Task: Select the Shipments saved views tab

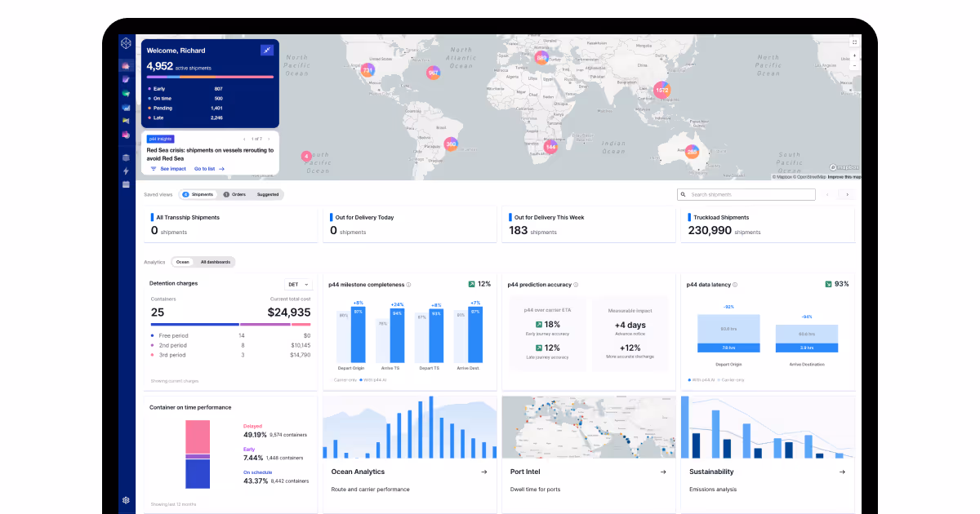Action: click(197, 194)
